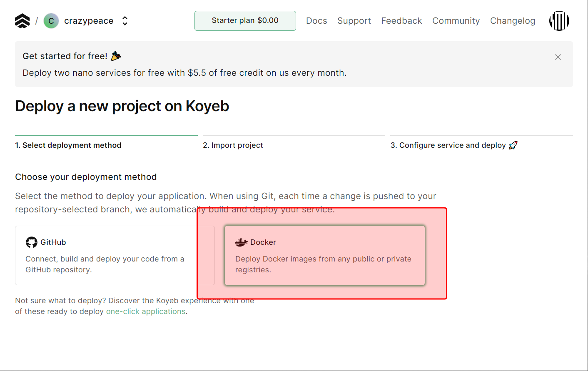This screenshot has width=588, height=371.
Task: Visit the Community page
Action: coord(456,21)
